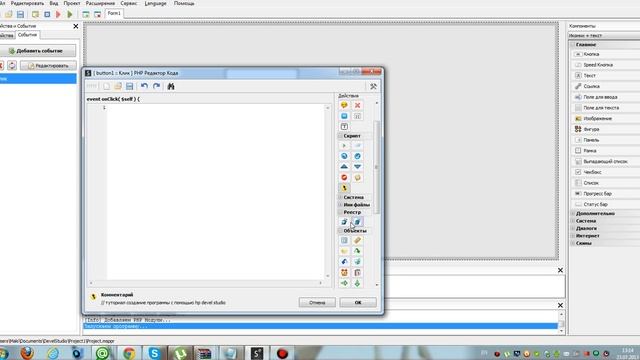
Task: Click the teddy bear object icon
Action: (x=344, y=272)
